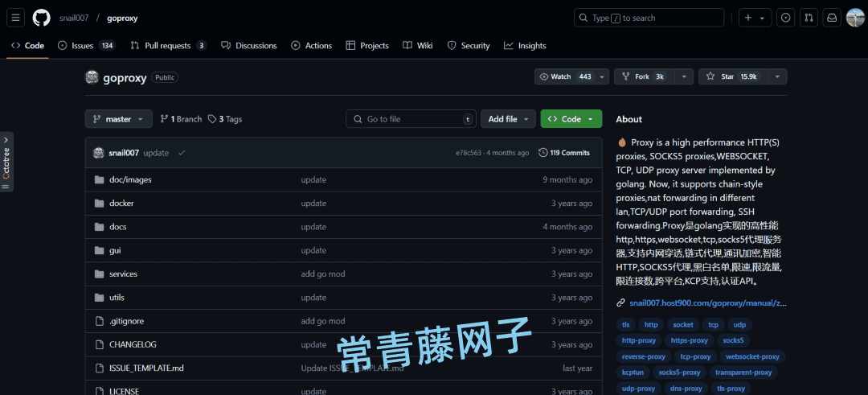This screenshot has height=395, width=868.
Task: Open pull requests icon in top header
Action: click(809, 18)
